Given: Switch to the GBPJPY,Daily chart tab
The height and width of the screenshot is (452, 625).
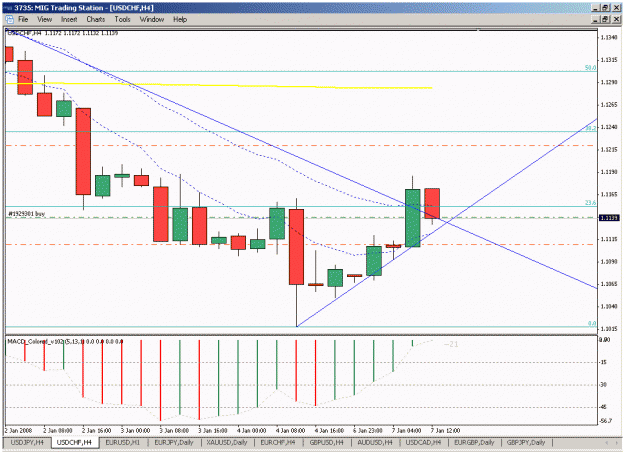Looking at the screenshot, I should tap(526, 442).
